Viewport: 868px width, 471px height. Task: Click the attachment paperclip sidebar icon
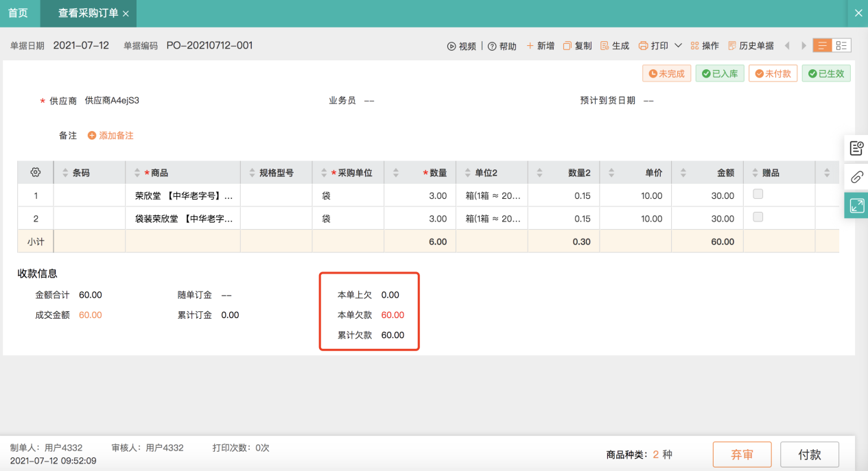856,177
